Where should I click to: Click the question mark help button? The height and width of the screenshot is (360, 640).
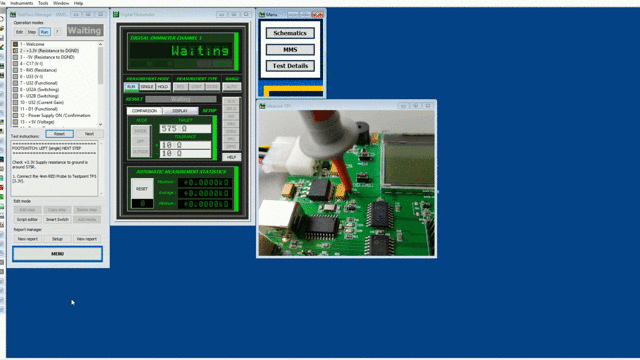[x=57, y=32]
